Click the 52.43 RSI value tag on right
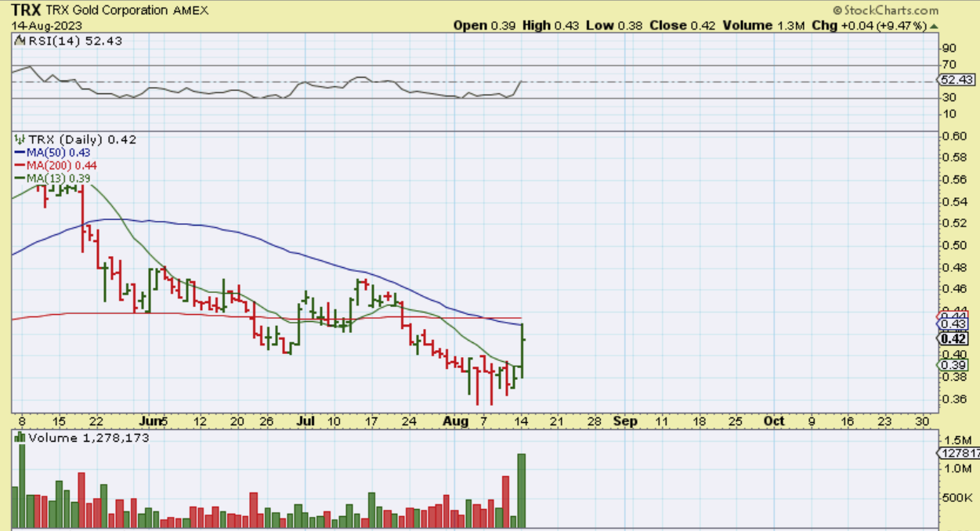The height and width of the screenshot is (531, 980). tap(956, 80)
